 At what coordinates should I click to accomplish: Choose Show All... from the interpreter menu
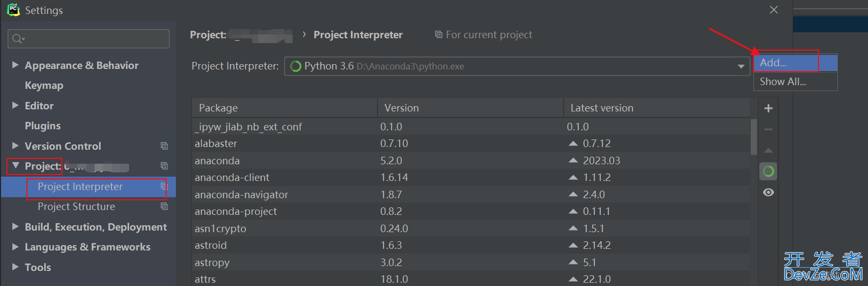pos(795,81)
